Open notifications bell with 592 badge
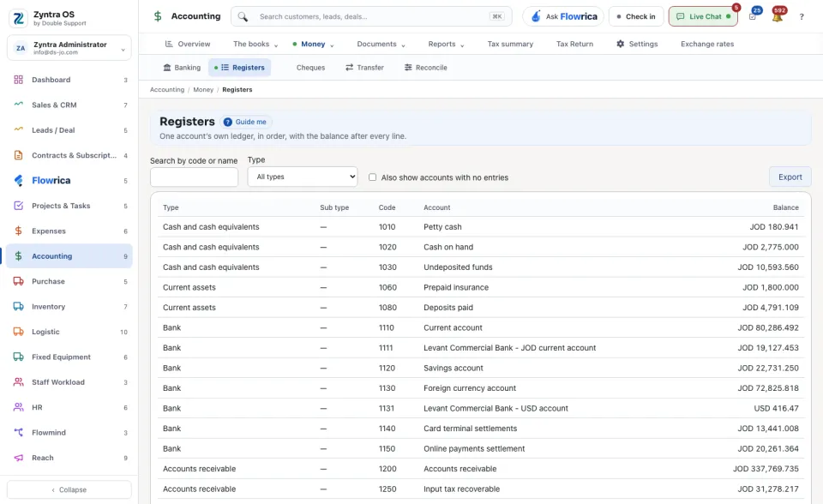823x504 pixels. pyautogui.click(x=778, y=17)
